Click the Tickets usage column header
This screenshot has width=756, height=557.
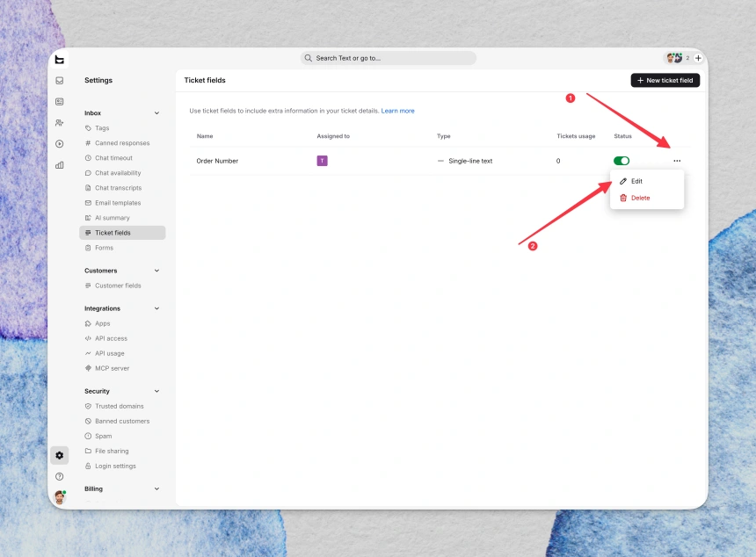tap(576, 136)
